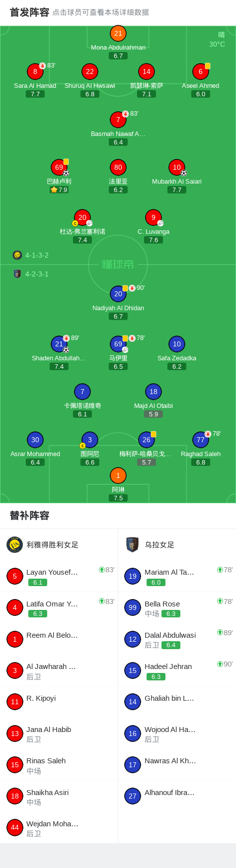Select striker 9 C. Luvanga
Screen dimensions: 236x868
[x=154, y=217]
